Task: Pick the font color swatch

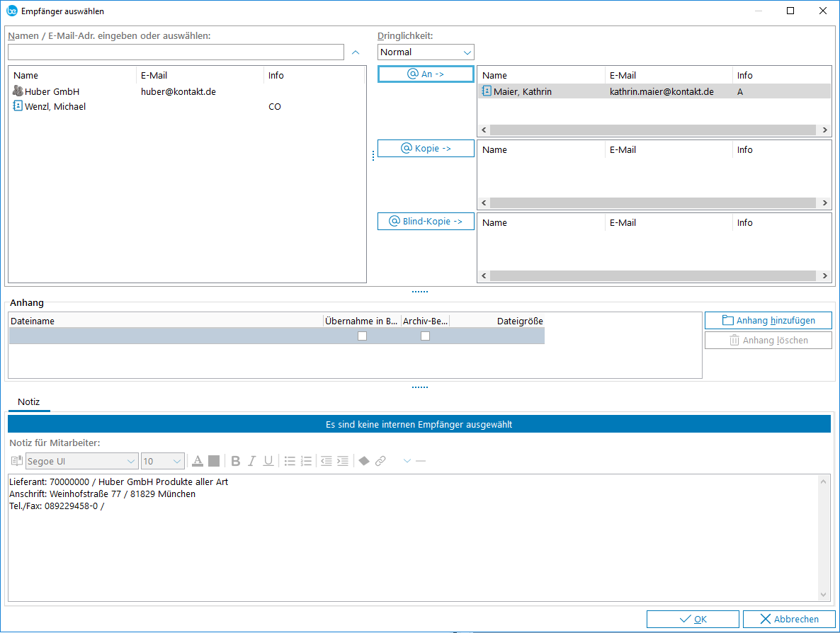Action: click(x=198, y=461)
